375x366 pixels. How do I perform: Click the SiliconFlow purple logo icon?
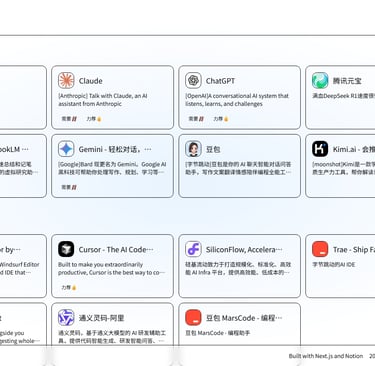[193, 249]
